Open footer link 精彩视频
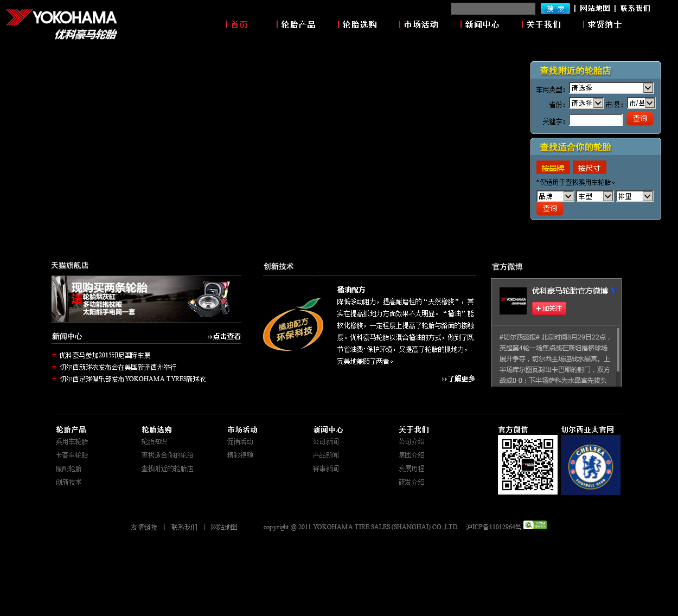The image size is (678, 616). point(240,455)
